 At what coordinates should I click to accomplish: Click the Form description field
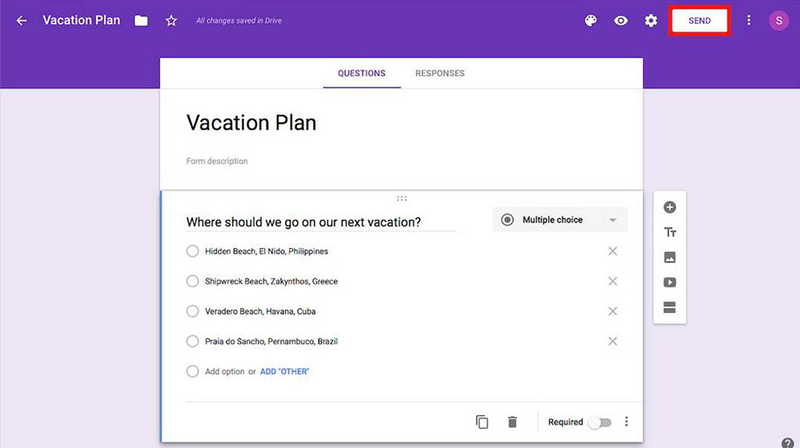[x=217, y=161]
